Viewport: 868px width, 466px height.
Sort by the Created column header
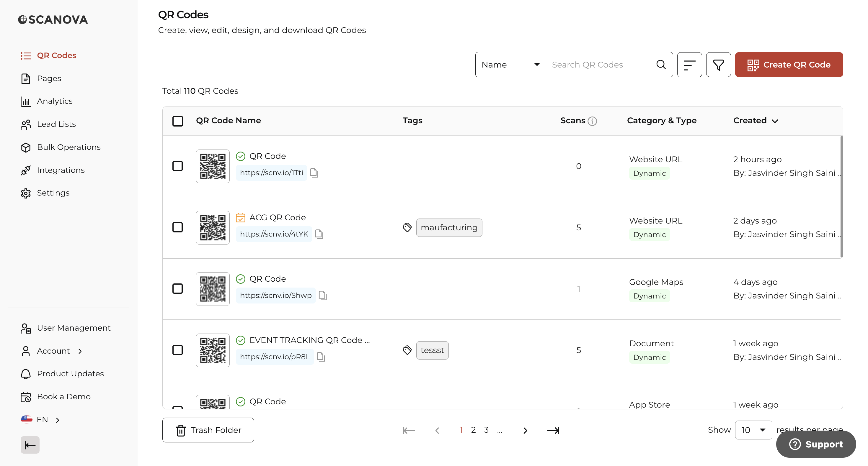click(756, 121)
